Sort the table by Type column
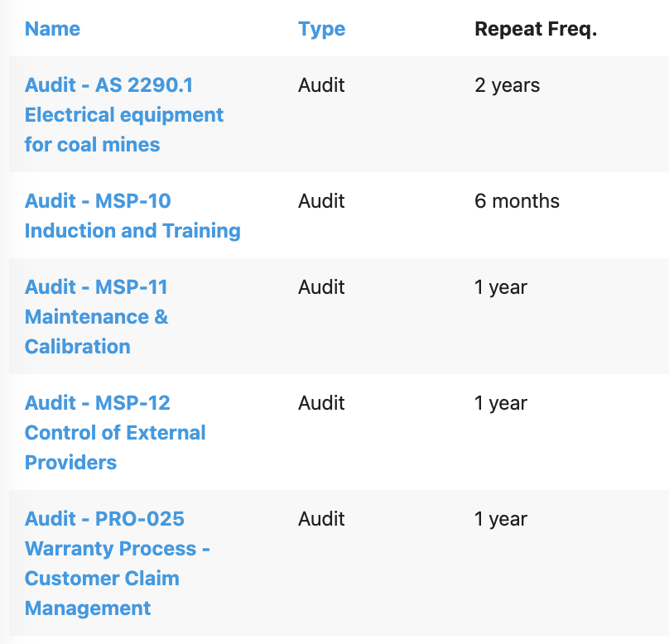The width and height of the screenshot is (669, 644). point(321,29)
